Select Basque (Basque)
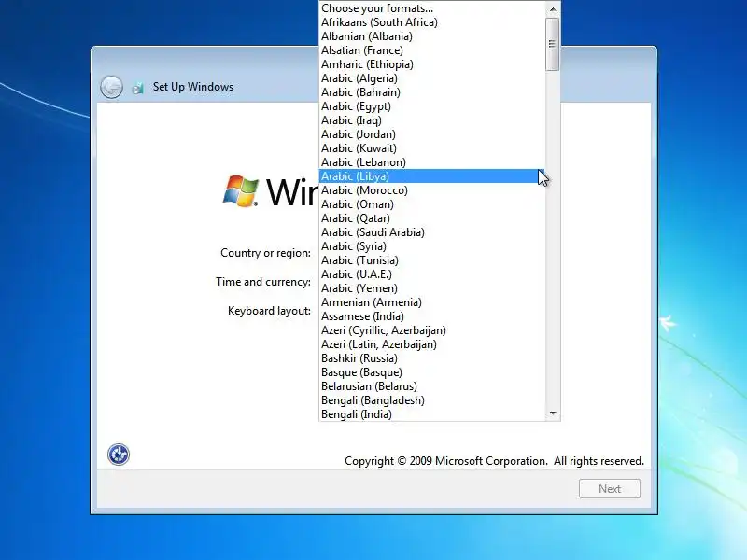 click(431, 372)
